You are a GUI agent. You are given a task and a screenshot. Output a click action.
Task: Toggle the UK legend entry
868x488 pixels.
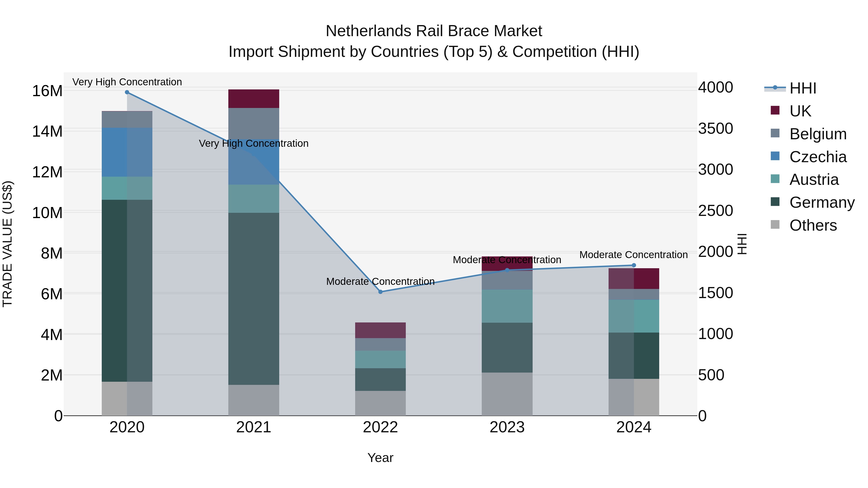[x=791, y=111]
